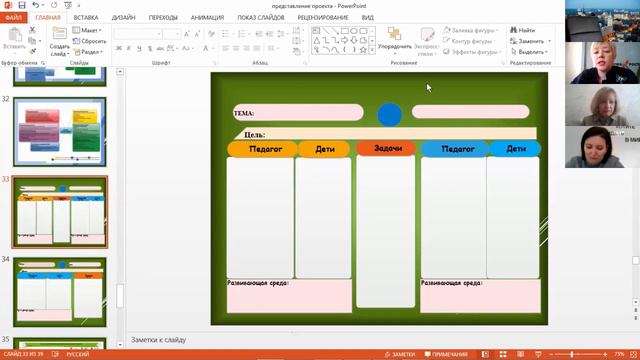Pick the star shape in shapes gallery
The height and width of the screenshot is (360, 640).
pyautogui.click(x=363, y=50)
